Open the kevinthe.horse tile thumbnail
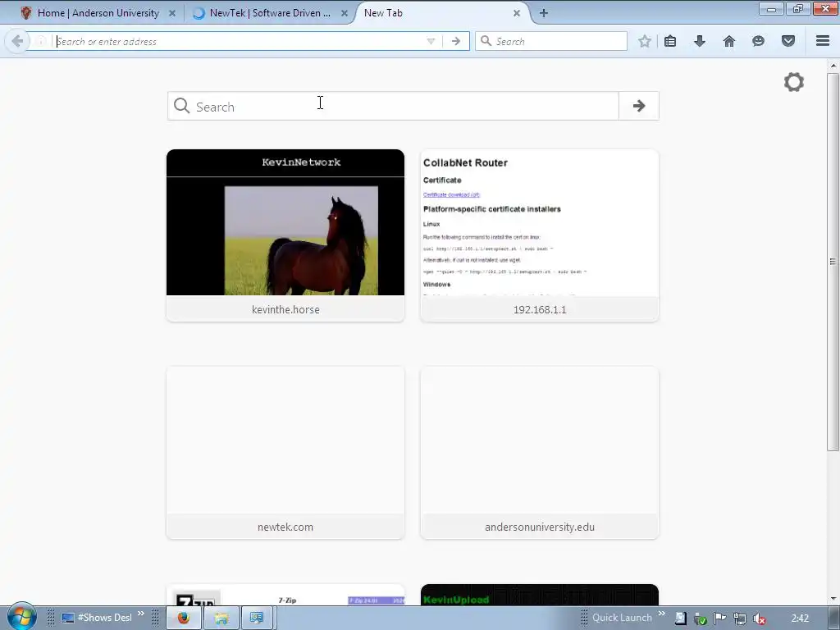 285,222
